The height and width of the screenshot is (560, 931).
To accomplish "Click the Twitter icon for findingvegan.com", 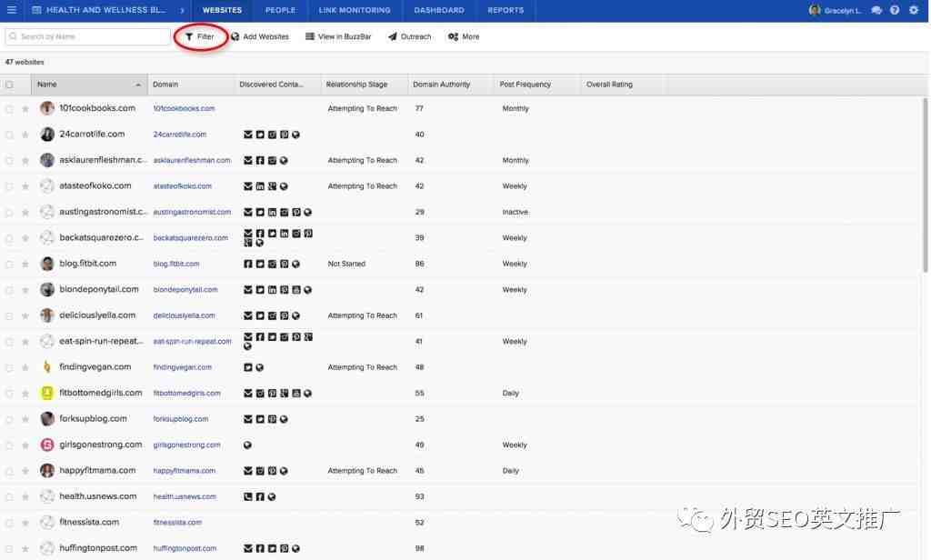I will tap(248, 367).
